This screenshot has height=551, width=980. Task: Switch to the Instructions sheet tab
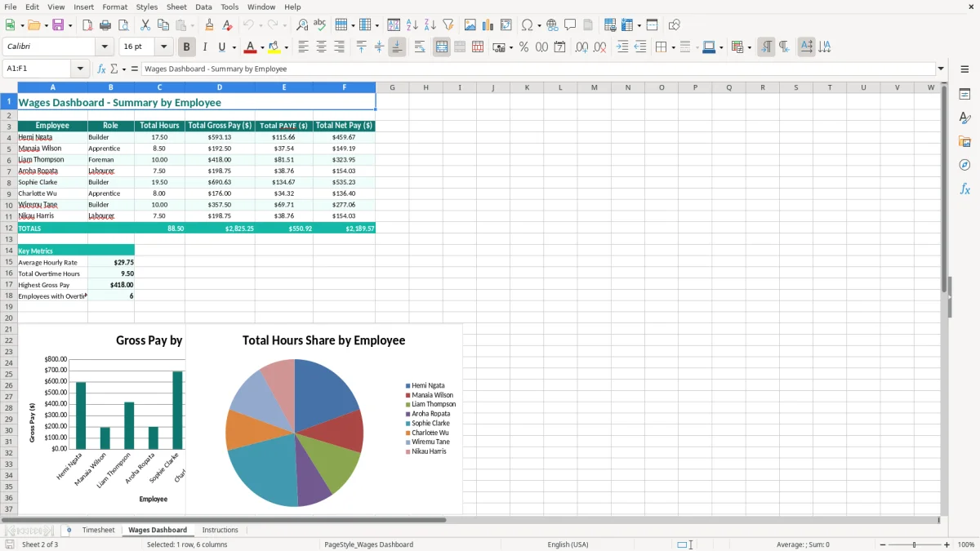click(220, 531)
